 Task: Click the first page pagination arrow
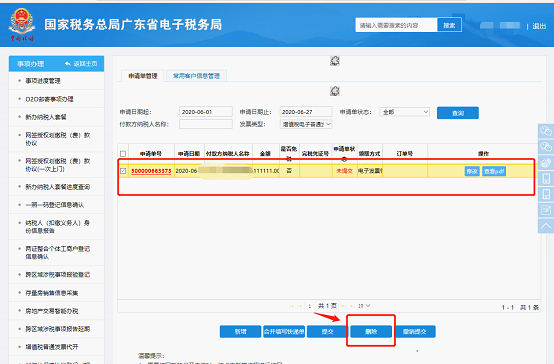(291, 306)
